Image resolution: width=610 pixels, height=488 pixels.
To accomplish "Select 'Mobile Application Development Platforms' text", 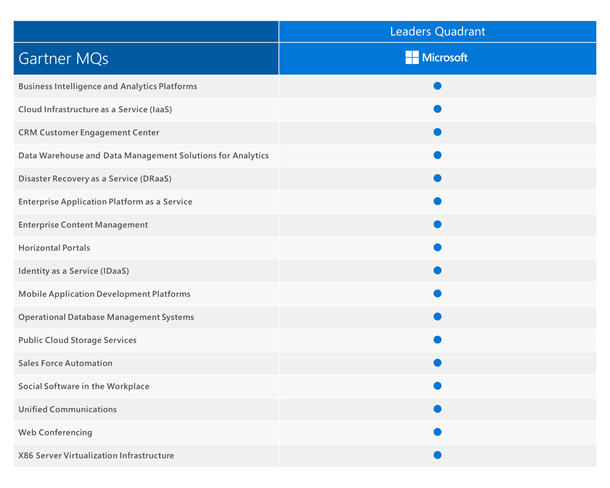I will coord(104,294).
